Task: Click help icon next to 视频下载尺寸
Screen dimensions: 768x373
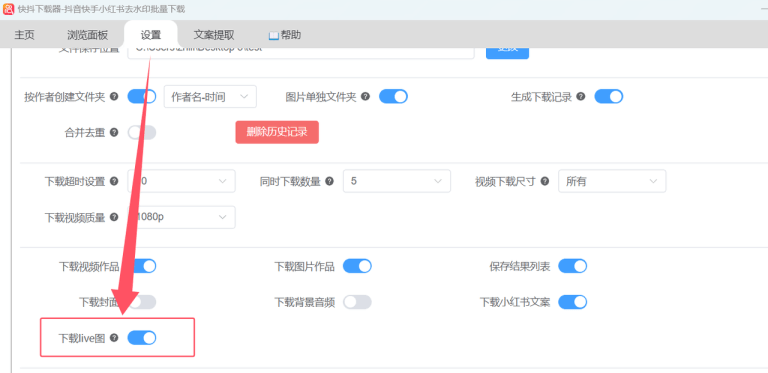Action: tap(545, 181)
